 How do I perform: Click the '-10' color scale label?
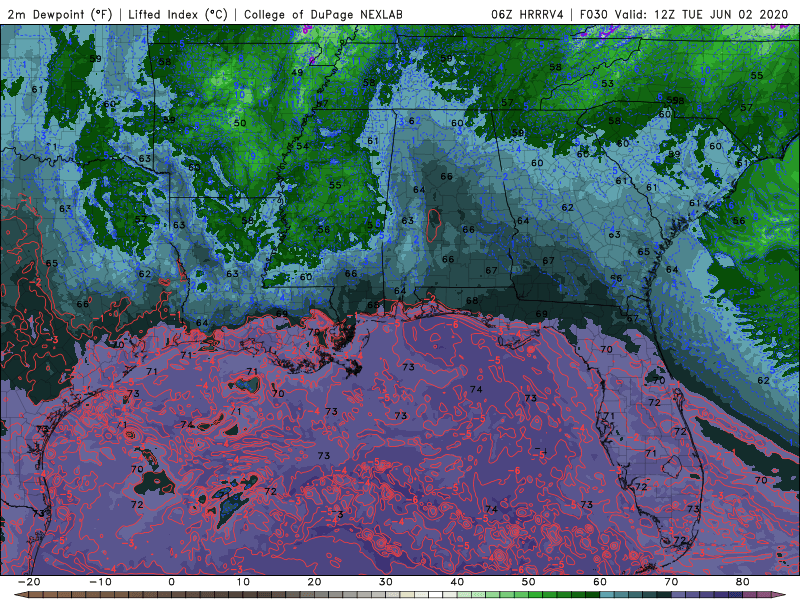[x=100, y=582]
